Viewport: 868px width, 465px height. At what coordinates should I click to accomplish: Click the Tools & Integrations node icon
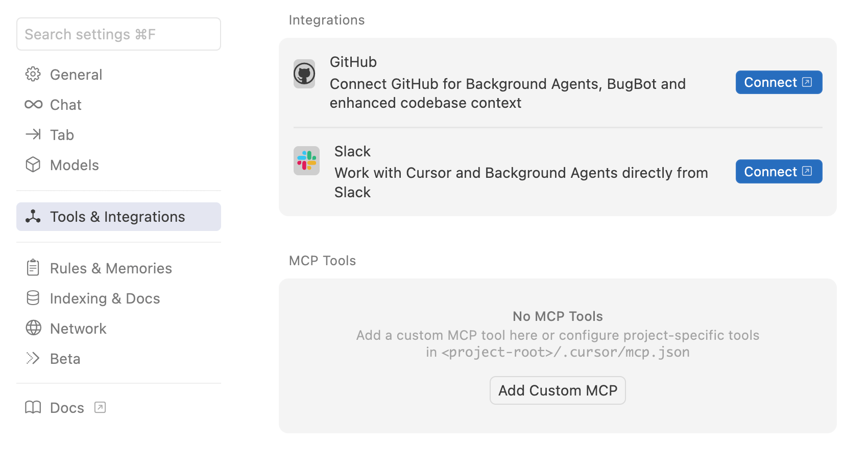click(33, 216)
